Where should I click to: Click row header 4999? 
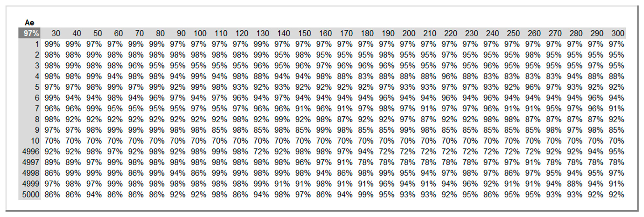click(x=31, y=184)
